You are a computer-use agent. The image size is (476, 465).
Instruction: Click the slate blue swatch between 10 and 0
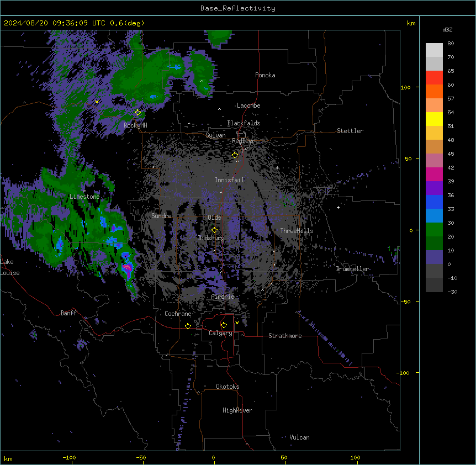434,257
